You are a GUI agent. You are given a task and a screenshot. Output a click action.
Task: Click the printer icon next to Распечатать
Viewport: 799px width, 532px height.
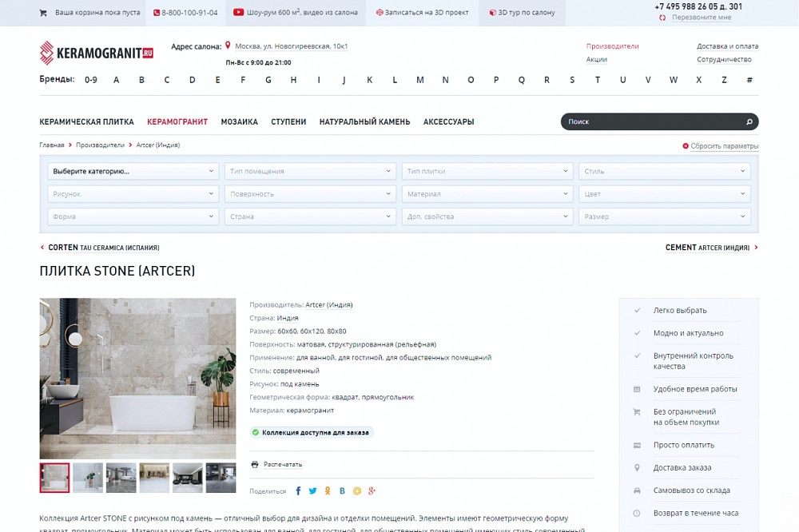[255, 464]
